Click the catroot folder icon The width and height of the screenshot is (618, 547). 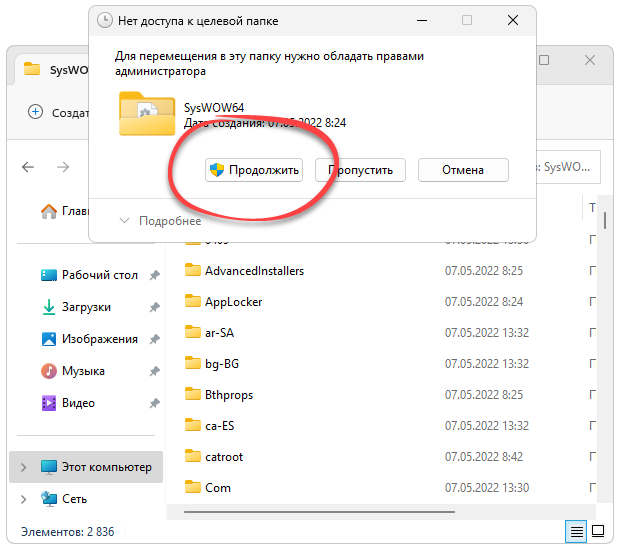click(x=193, y=456)
